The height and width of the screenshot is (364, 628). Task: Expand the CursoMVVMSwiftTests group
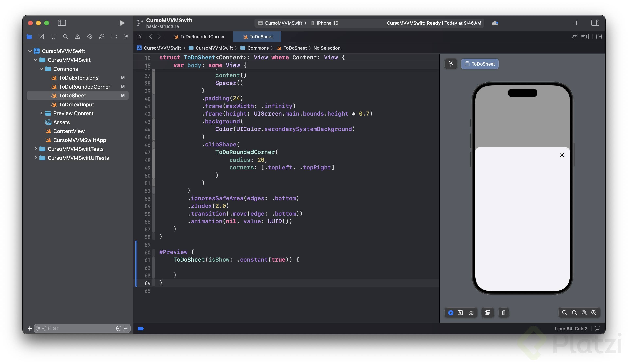point(36,149)
